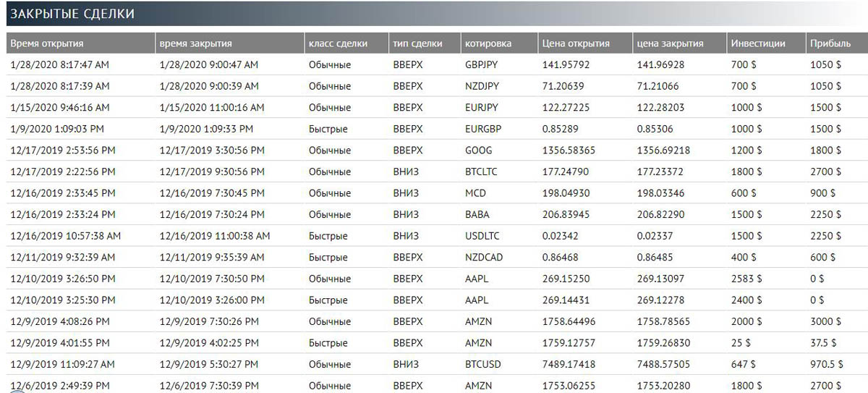This screenshot has height=393, width=868.
Task: Sort by Время открытия column header
Action: point(80,43)
